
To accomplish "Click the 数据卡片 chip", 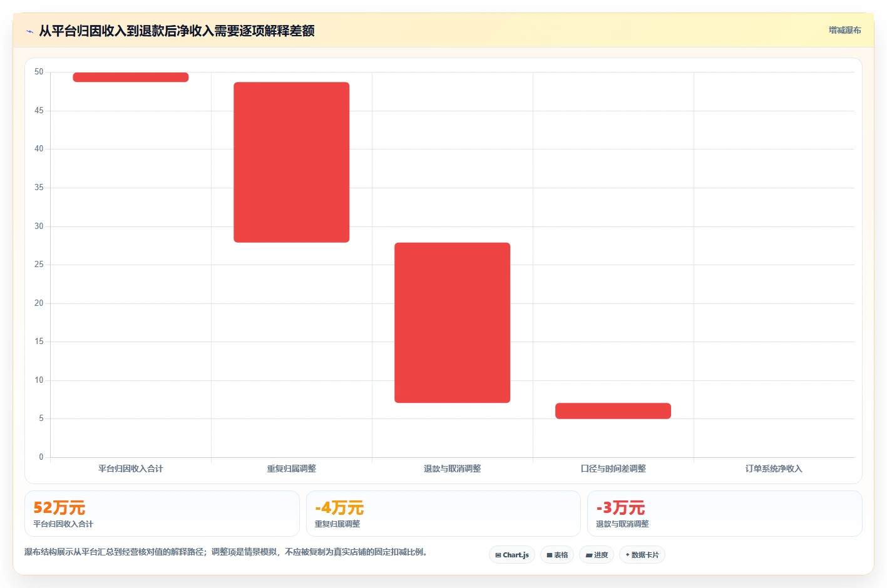I will tap(642, 555).
